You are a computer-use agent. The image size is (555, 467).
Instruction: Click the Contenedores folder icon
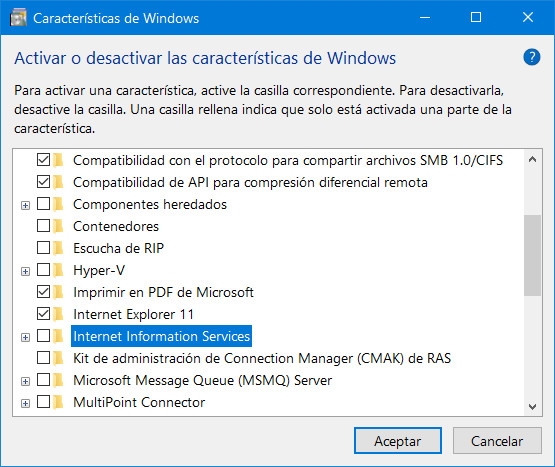click(x=58, y=226)
